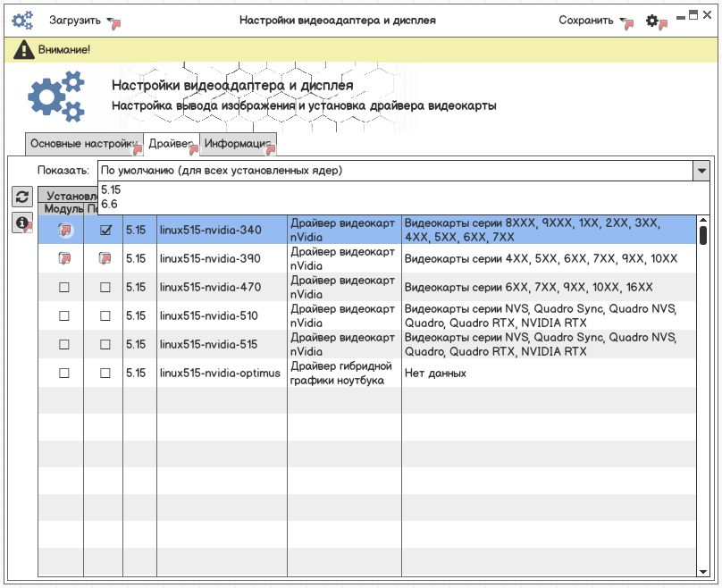Switch to the Основные настройки tab
Viewport: 722px width, 588px height.
tap(83, 144)
